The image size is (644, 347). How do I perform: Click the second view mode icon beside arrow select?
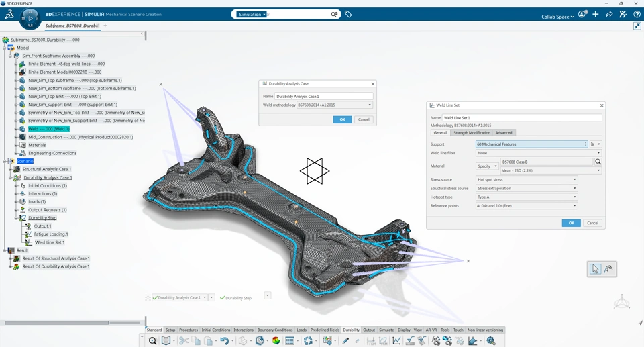tap(608, 269)
